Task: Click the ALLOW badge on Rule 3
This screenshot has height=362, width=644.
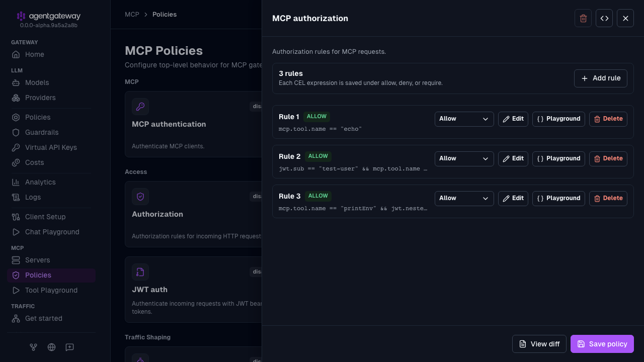Action: [318, 196]
